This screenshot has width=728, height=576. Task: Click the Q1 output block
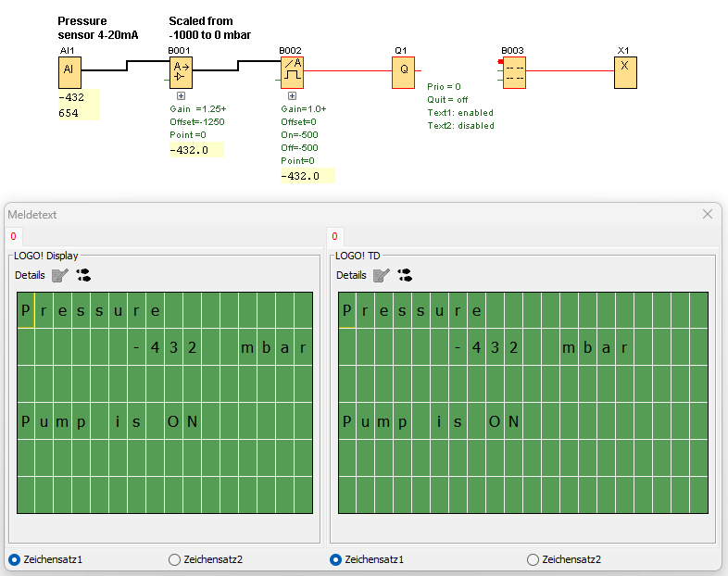pos(403,72)
